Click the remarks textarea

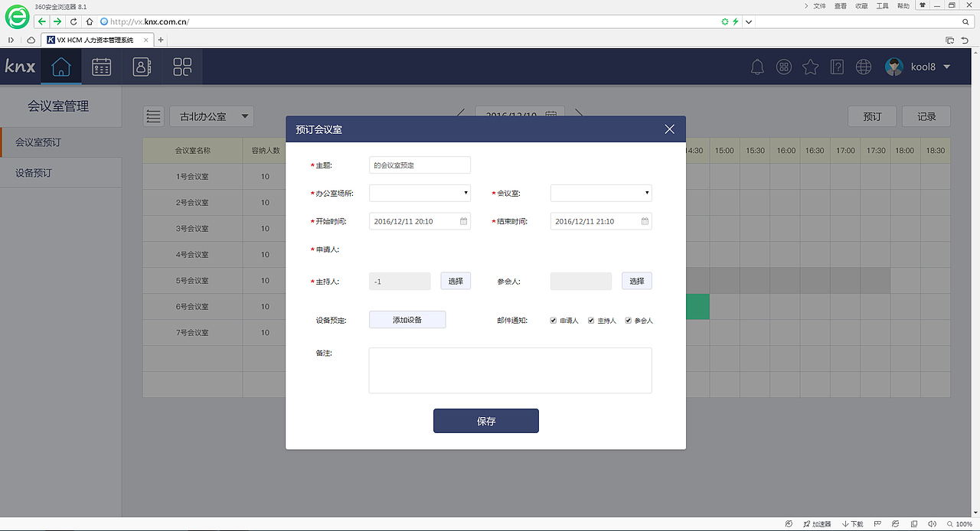click(511, 370)
